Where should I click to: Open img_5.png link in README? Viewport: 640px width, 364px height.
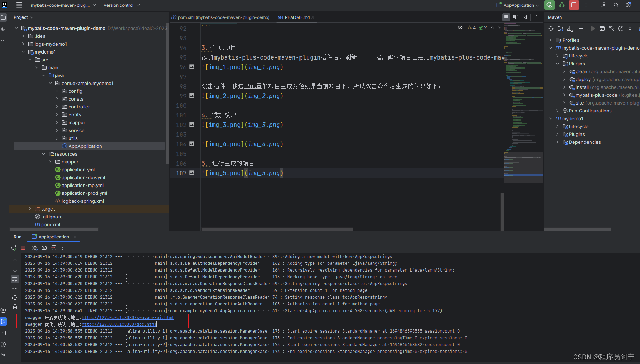point(225,173)
